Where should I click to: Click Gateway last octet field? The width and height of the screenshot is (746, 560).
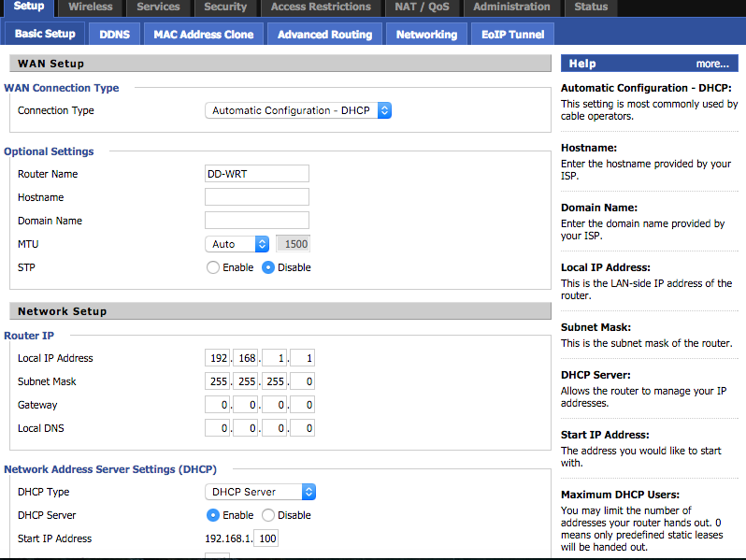[302, 405]
